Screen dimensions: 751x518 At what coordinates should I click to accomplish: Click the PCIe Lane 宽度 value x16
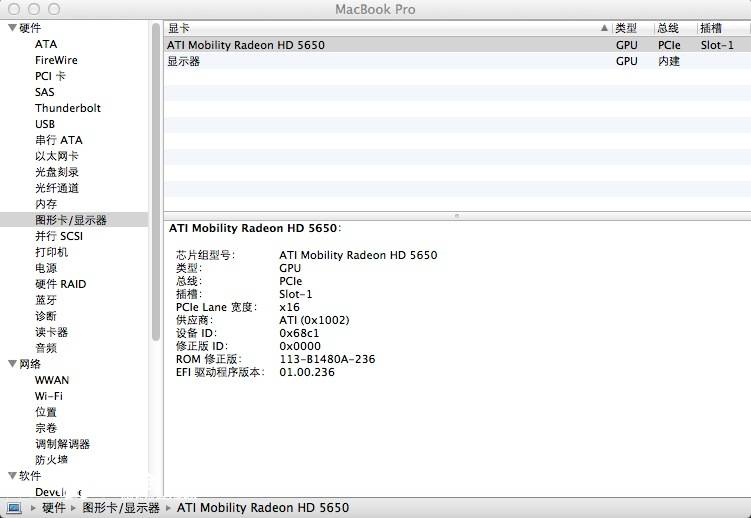(x=289, y=307)
